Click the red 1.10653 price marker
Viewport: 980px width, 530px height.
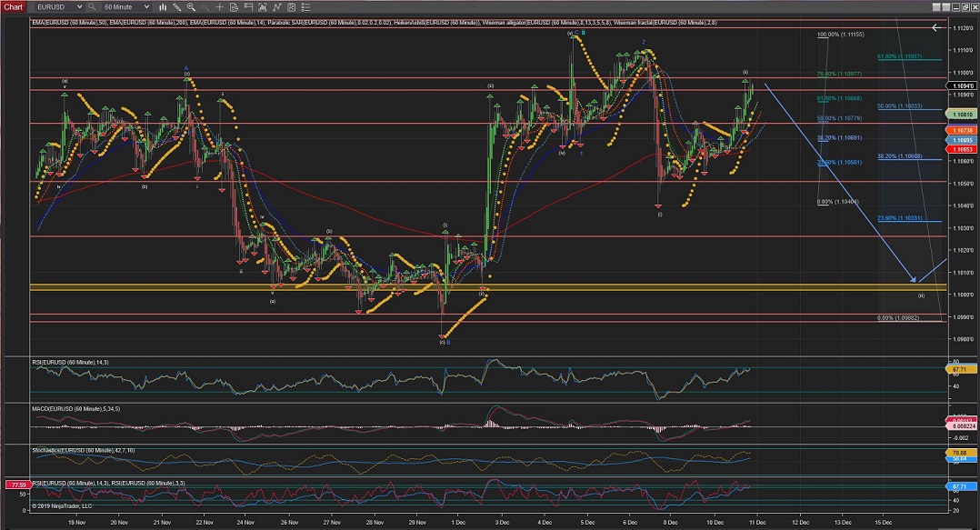[x=963, y=149]
